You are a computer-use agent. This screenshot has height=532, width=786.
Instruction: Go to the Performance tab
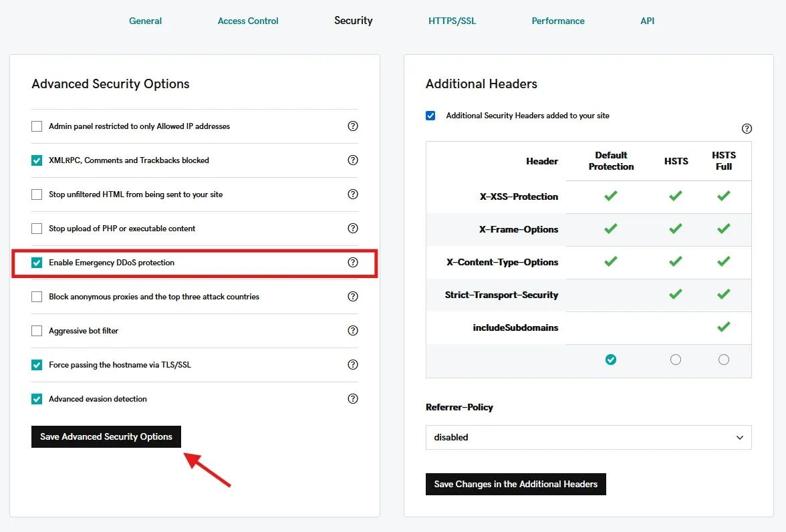coord(557,21)
